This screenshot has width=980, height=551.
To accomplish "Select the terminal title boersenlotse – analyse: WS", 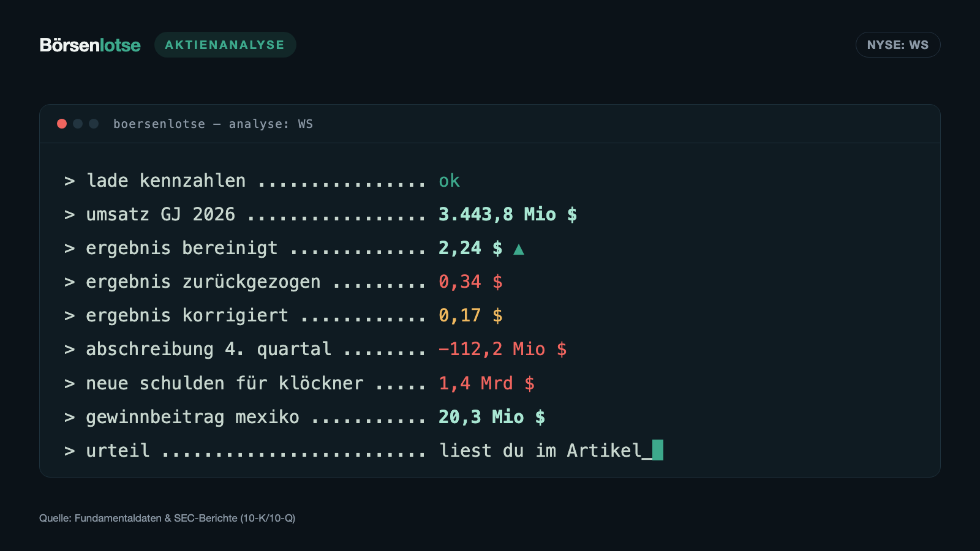I will pyautogui.click(x=213, y=124).
